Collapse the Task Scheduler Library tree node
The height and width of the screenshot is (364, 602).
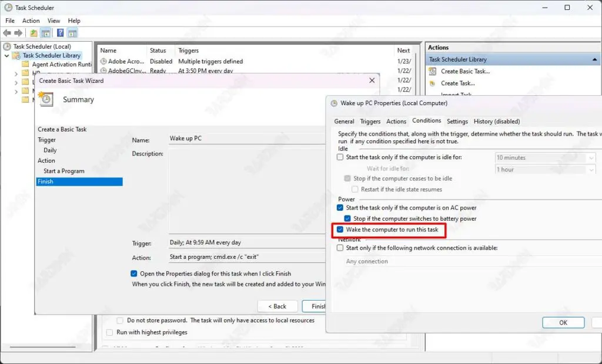click(x=6, y=56)
